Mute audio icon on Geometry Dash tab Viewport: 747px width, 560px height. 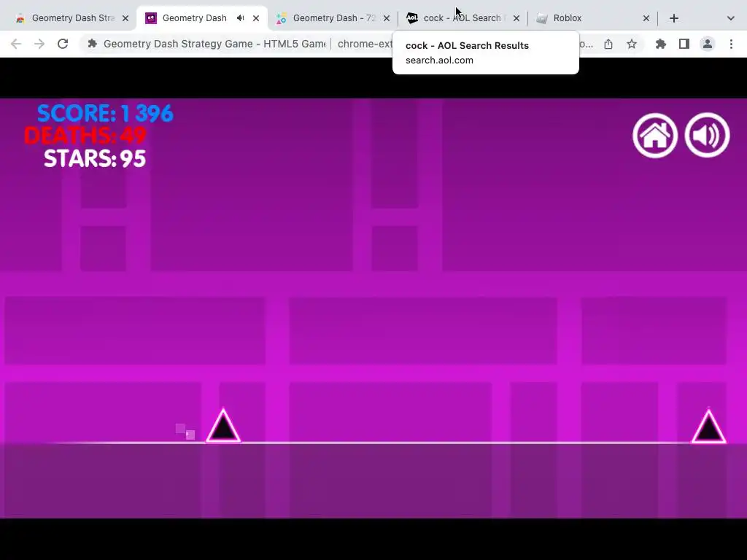tap(240, 18)
